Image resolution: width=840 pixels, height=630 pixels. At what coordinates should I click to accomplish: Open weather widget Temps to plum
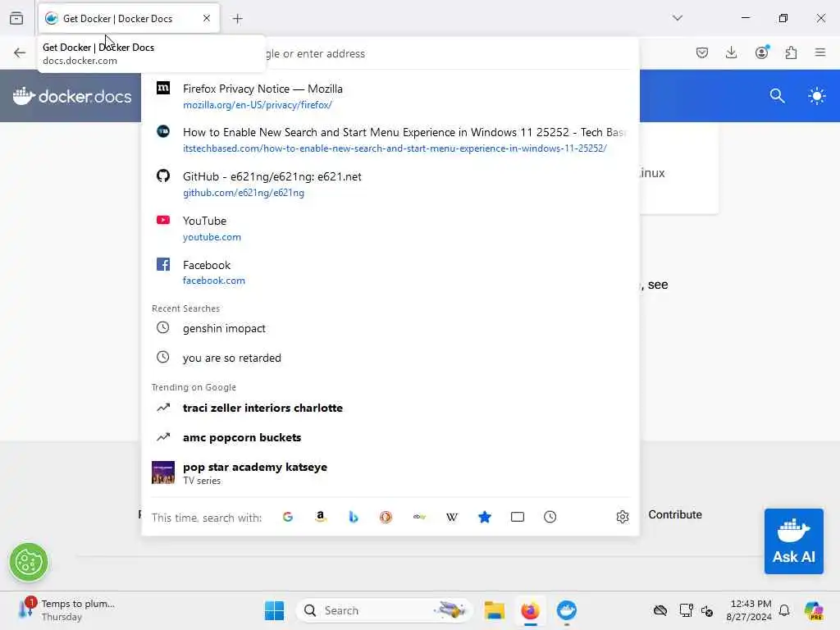pos(67,610)
